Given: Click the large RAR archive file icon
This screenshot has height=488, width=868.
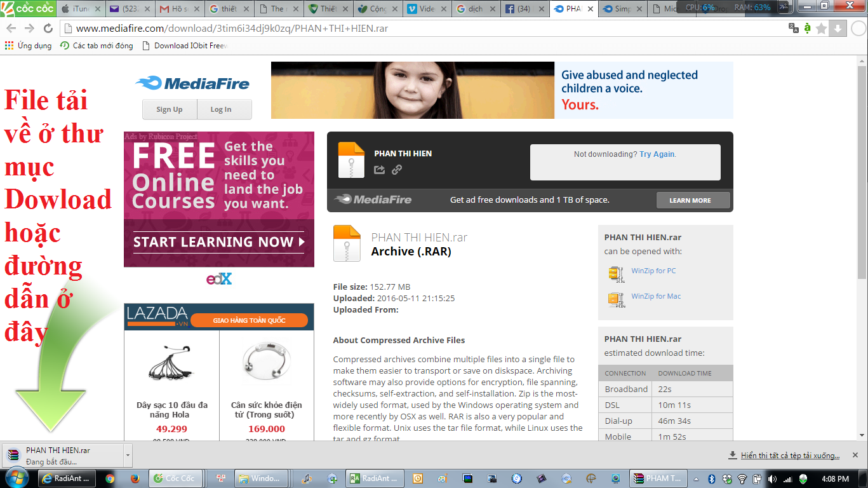Looking at the screenshot, I should click(347, 243).
